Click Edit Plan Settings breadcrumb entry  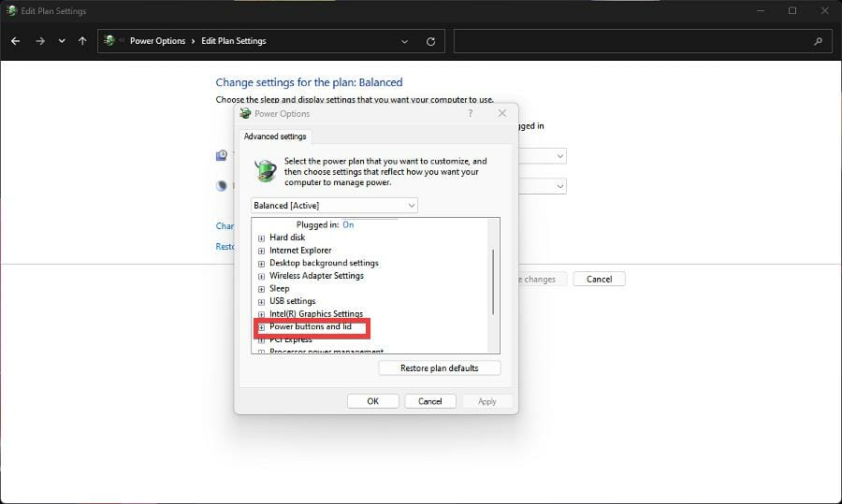[x=234, y=41]
